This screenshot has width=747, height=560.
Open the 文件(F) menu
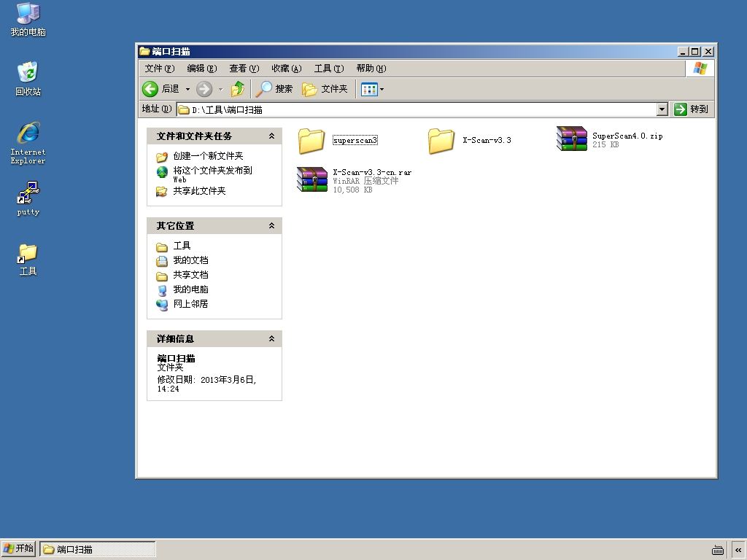(160, 69)
